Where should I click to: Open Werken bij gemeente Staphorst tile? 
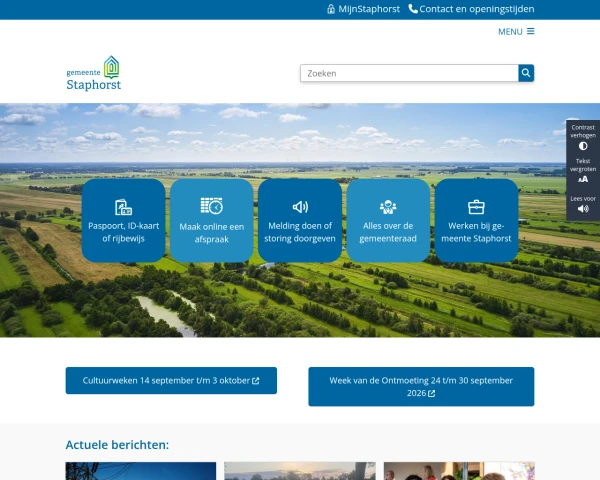click(476, 220)
